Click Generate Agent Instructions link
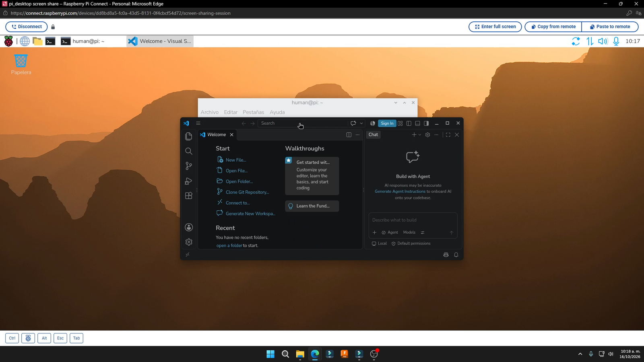Viewport: 644px width, 362px height. click(400, 191)
